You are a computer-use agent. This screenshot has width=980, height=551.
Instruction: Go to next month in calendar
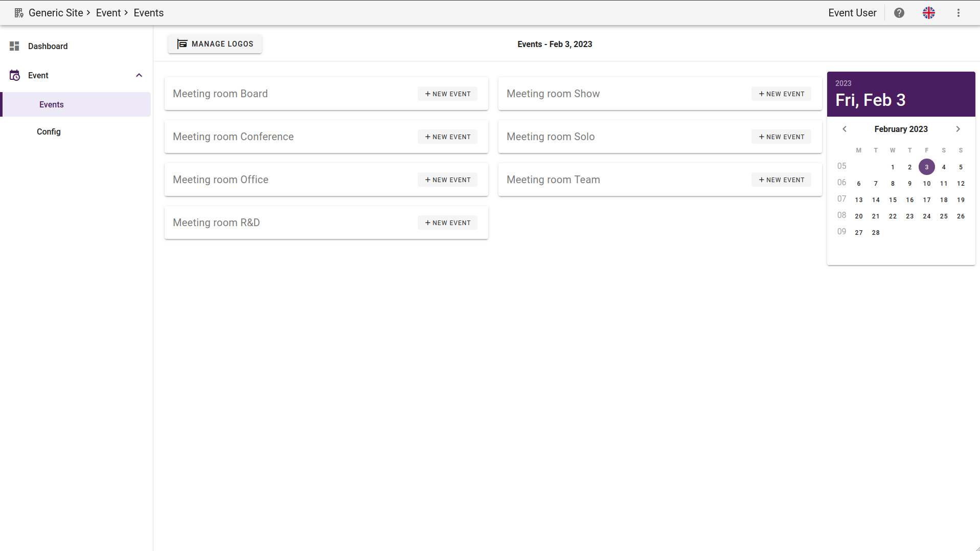click(x=958, y=129)
